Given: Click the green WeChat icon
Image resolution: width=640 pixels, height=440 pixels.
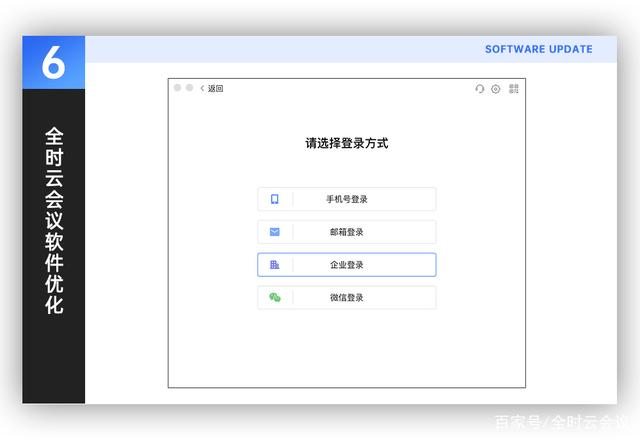Looking at the screenshot, I should (x=275, y=298).
